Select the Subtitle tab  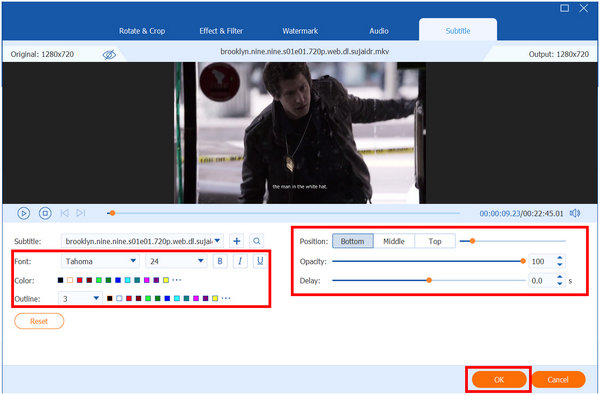pyautogui.click(x=458, y=31)
